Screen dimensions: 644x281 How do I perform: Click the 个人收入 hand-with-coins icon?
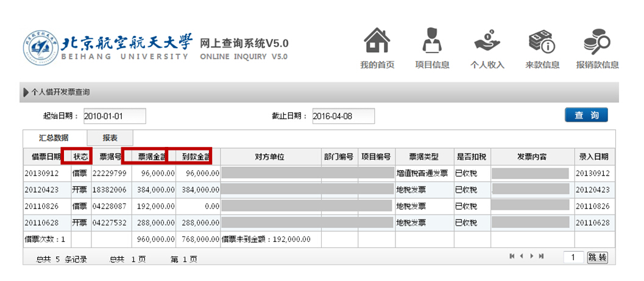[x=487, y=41]
